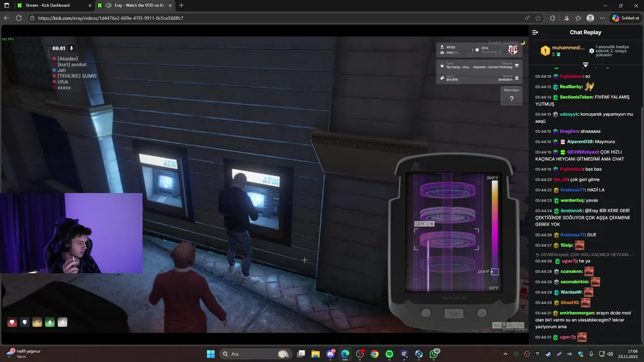The width and height of the screenshot is (644, 362).
Task: Open File Explorer from taskbar
Action: coord(315,354)
